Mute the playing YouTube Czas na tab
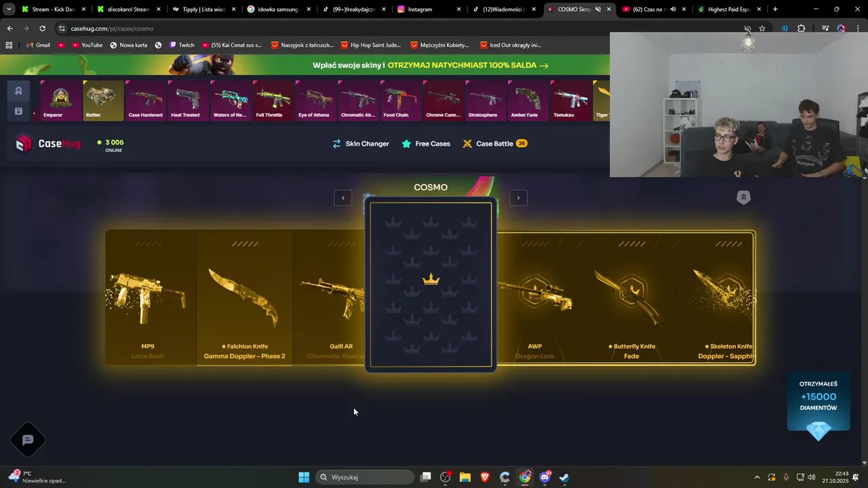 [673, 9]
